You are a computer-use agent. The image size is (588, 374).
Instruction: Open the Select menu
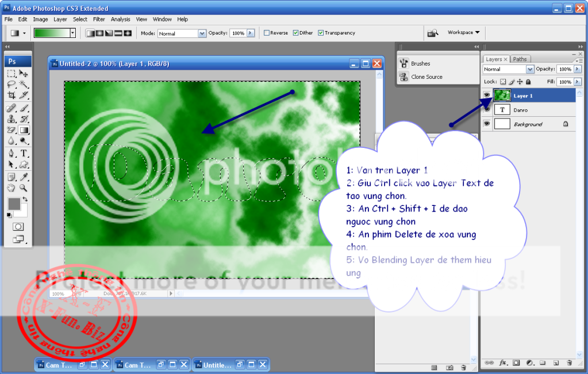coord(80,19)
